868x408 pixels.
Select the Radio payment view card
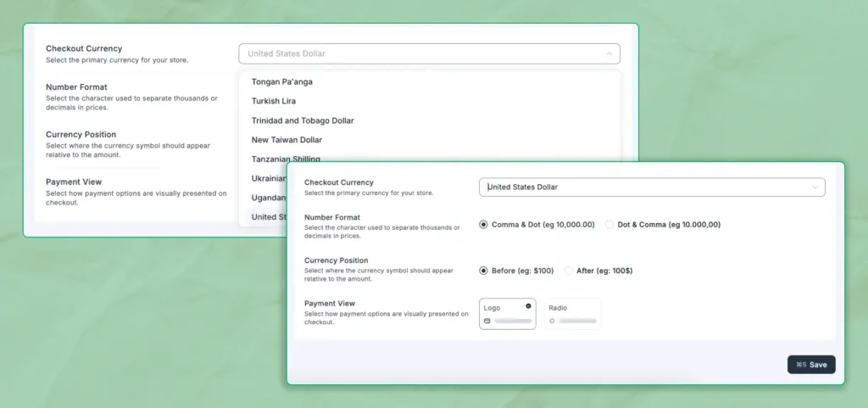point(572,313)
